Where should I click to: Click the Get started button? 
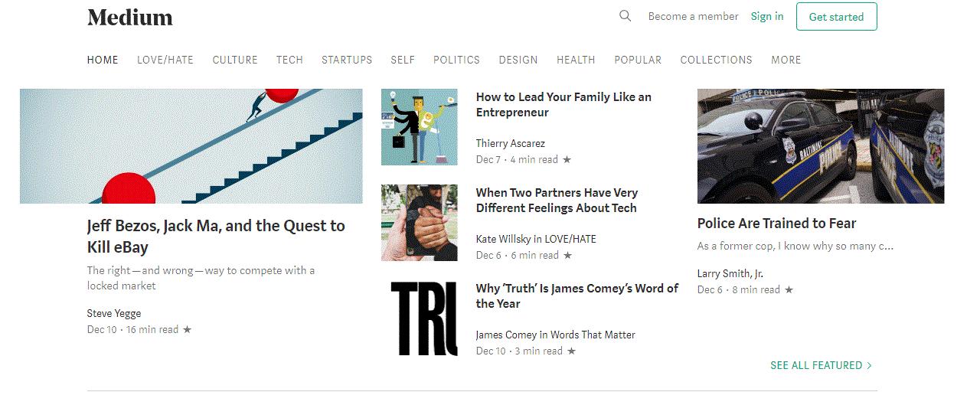pos(836,17)
